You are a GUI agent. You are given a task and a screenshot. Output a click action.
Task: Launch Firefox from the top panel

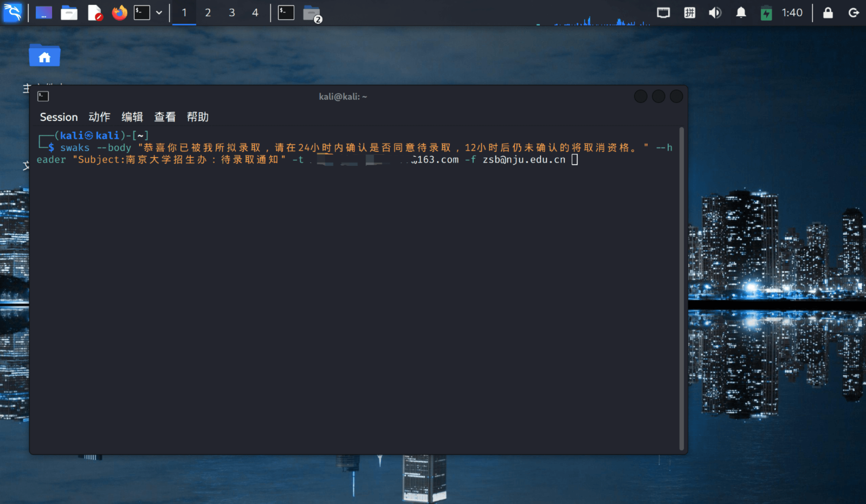coord(119,13)
